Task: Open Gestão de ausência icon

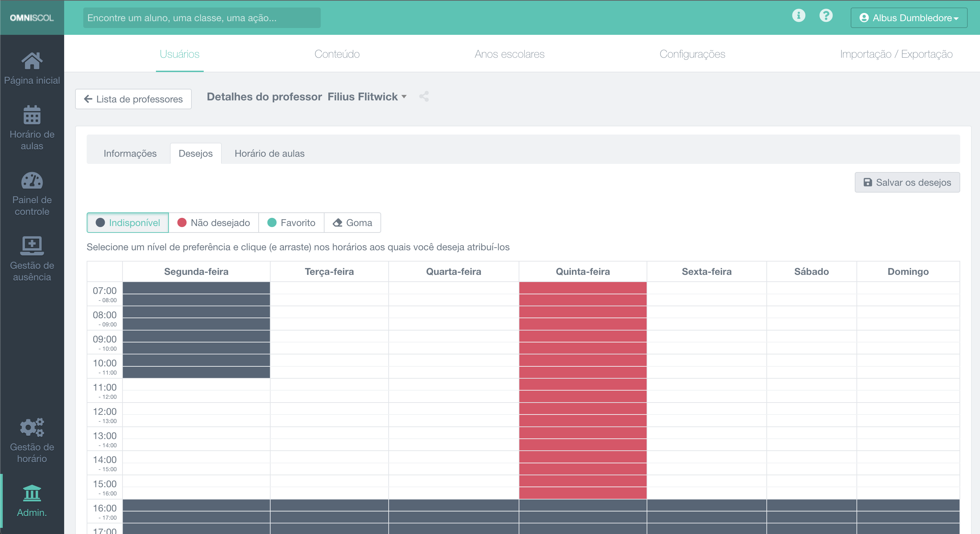Action: pos(32,246)
